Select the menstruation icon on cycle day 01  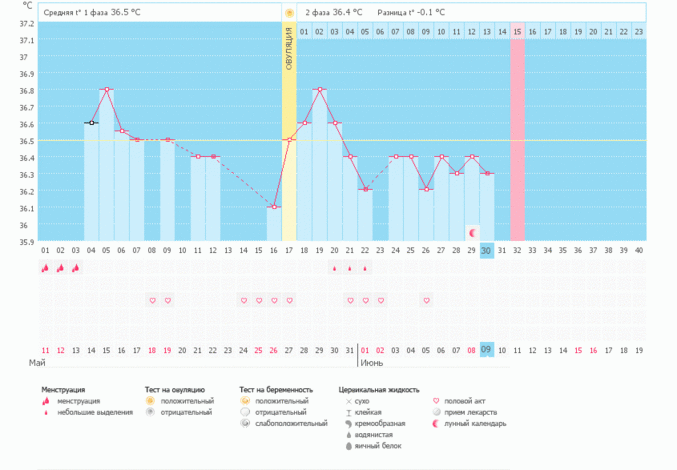coord(46,268)
